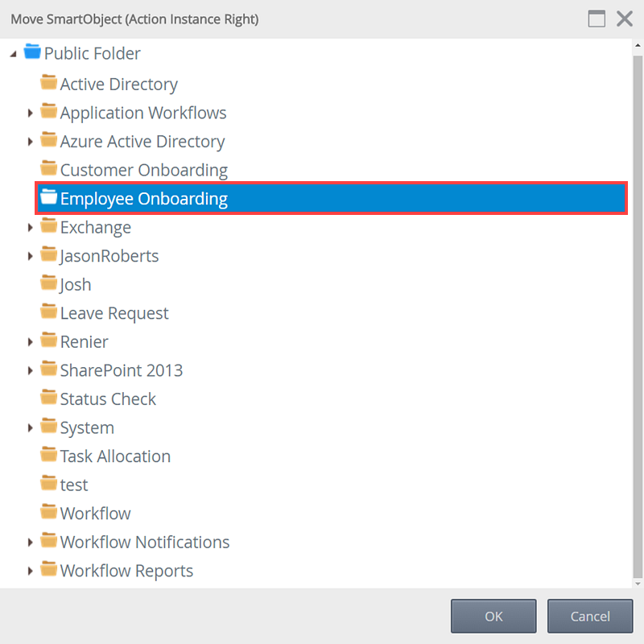Click the test folder icon

click(49, 485)
